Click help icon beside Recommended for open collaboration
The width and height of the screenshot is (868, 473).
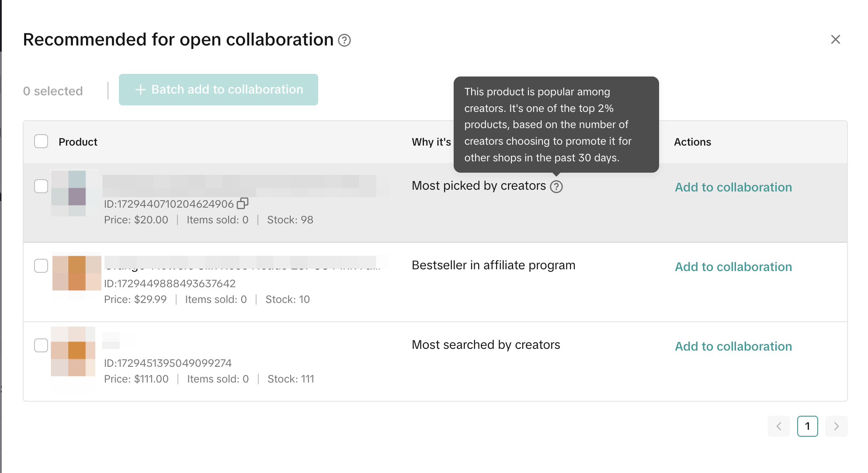pos(344,40)
